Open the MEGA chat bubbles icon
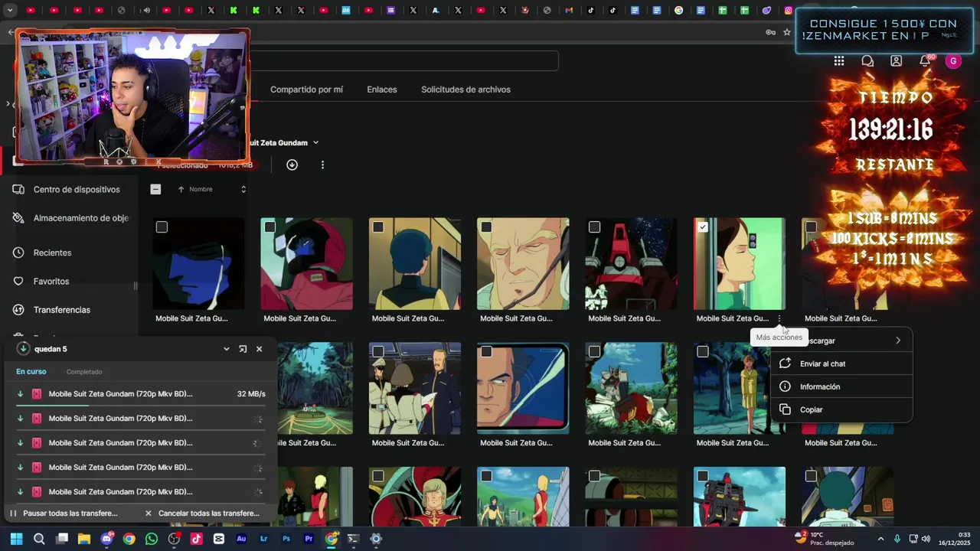 tap(867, 61)
